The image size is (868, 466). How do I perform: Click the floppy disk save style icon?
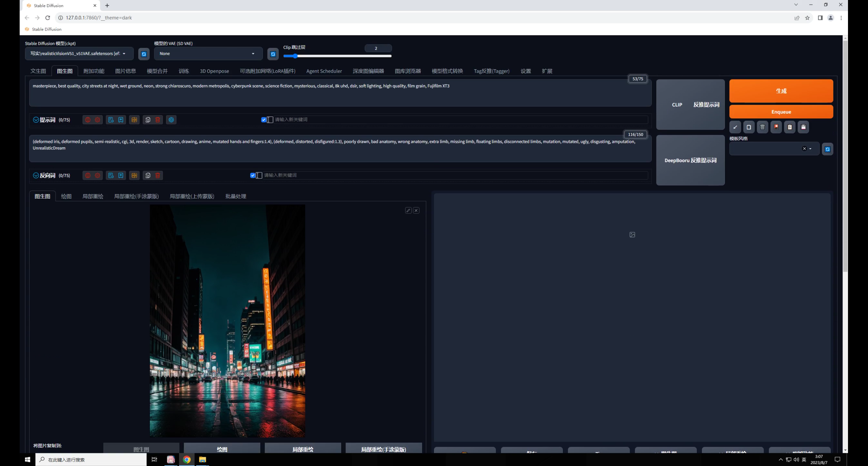point(803,127)
